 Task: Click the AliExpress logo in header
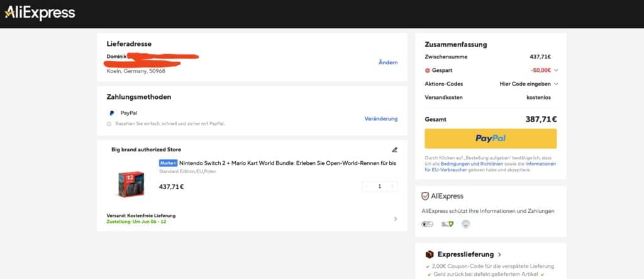[x=40, y=13]
